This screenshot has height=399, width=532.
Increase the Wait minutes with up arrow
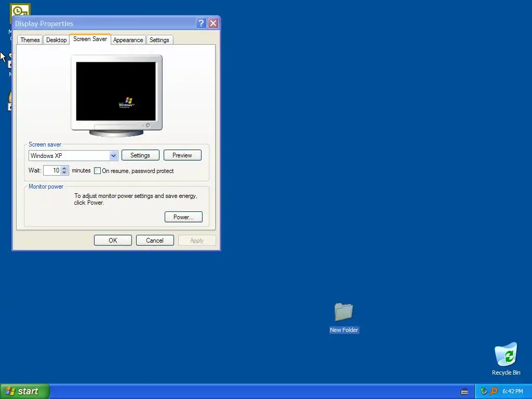click(64, 168)
